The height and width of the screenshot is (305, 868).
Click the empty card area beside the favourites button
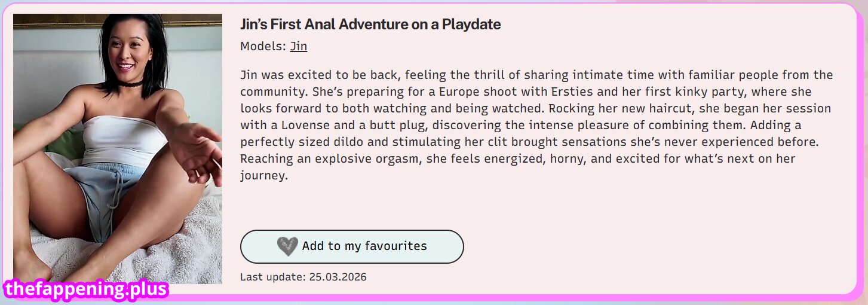click(x=627, y=246)
